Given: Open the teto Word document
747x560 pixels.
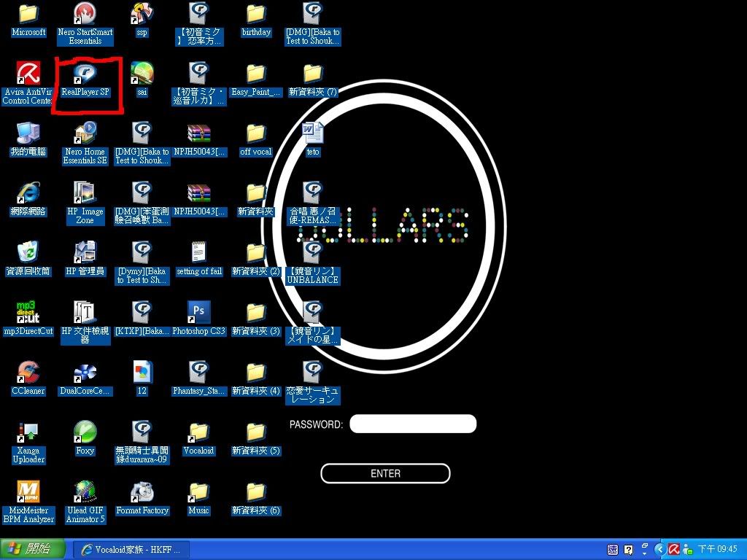Looking at the screenshot, I should click(313, 139).
